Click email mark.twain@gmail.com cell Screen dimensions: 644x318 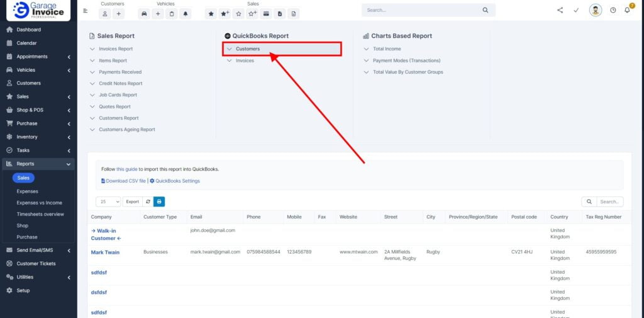coord(215,252)
